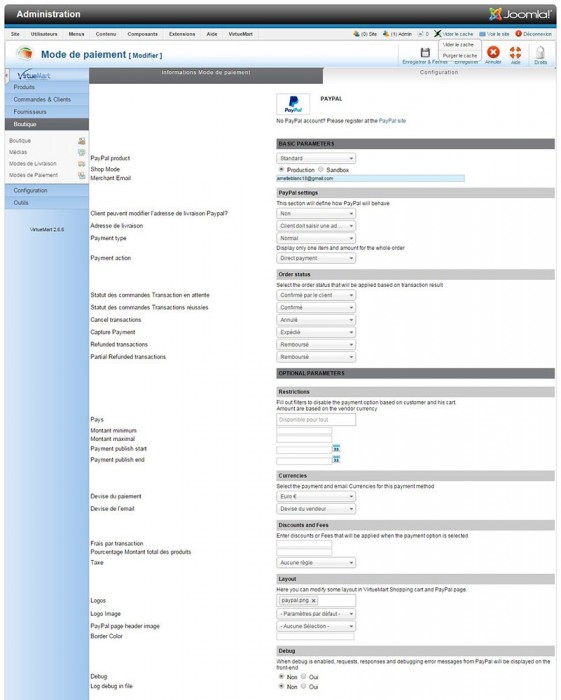Click the Joomla! logo in header
This screenshot has width=561, height=700.
coord(520,14)
